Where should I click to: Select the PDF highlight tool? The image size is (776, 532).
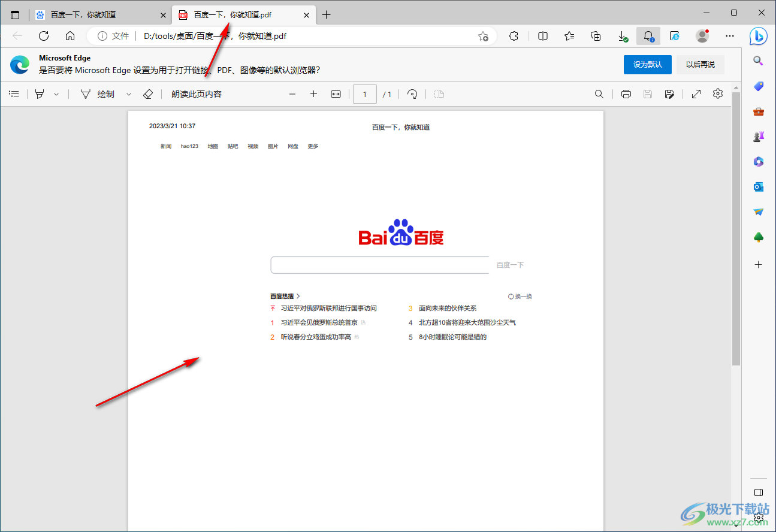point(40,94)
